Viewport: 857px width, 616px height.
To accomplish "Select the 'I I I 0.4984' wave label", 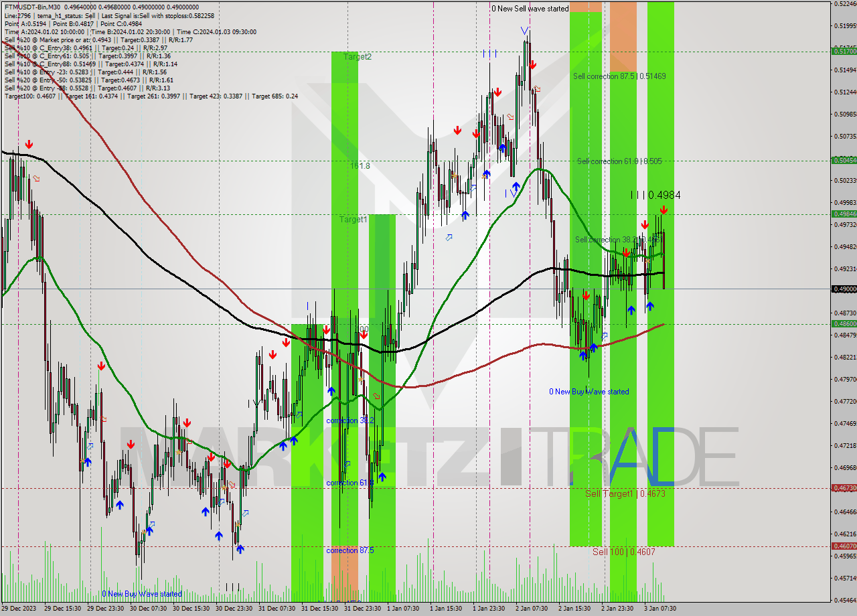I will point(655,195).
